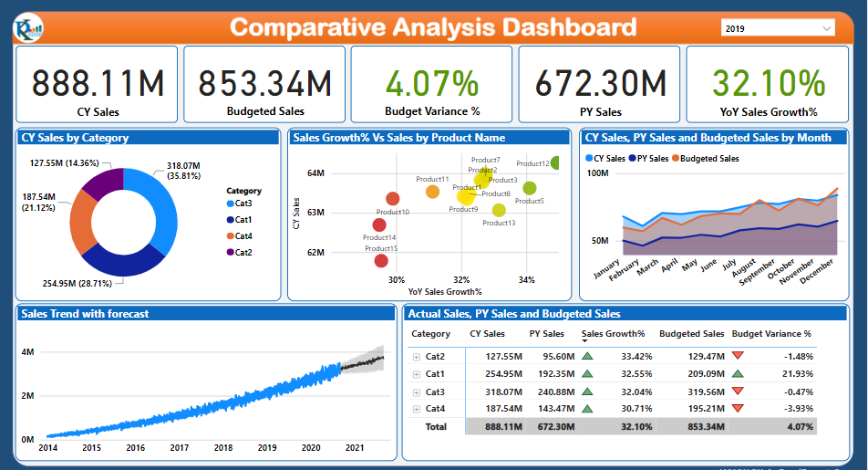Click the dashboard logo icon

(29, 28)
